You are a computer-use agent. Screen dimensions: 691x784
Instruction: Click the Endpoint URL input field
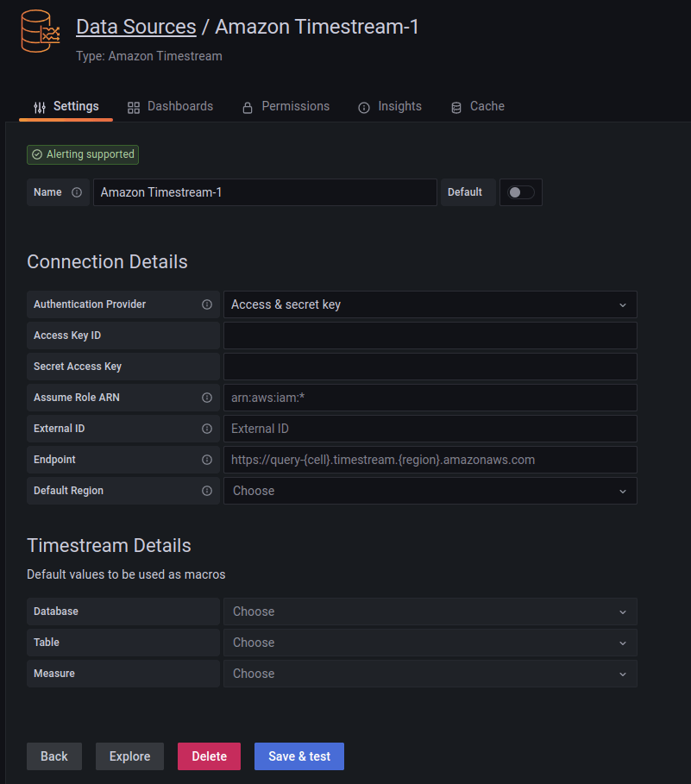click(430, 460)
